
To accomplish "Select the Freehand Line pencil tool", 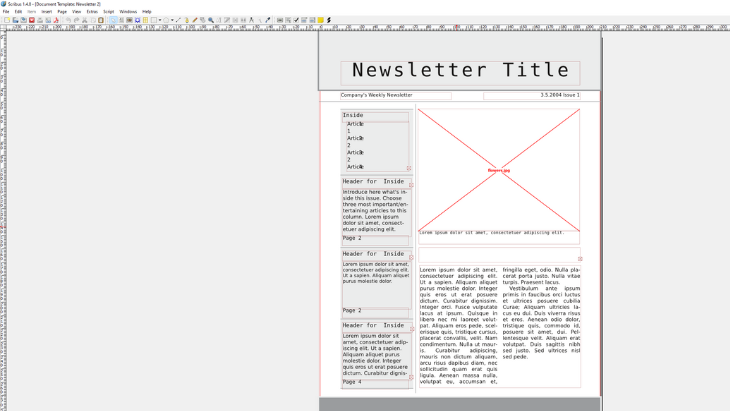I will click(195, 20).
